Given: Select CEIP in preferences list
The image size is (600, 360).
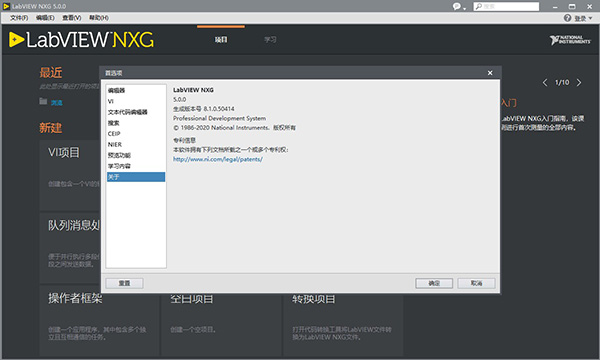Looking at the screenshot, I should click(136, 134).
